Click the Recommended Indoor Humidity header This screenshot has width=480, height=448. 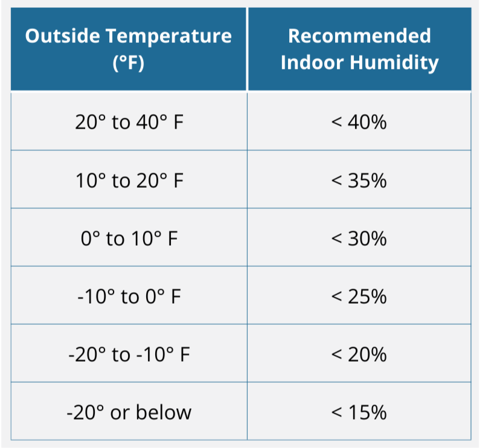click(359, 49)
